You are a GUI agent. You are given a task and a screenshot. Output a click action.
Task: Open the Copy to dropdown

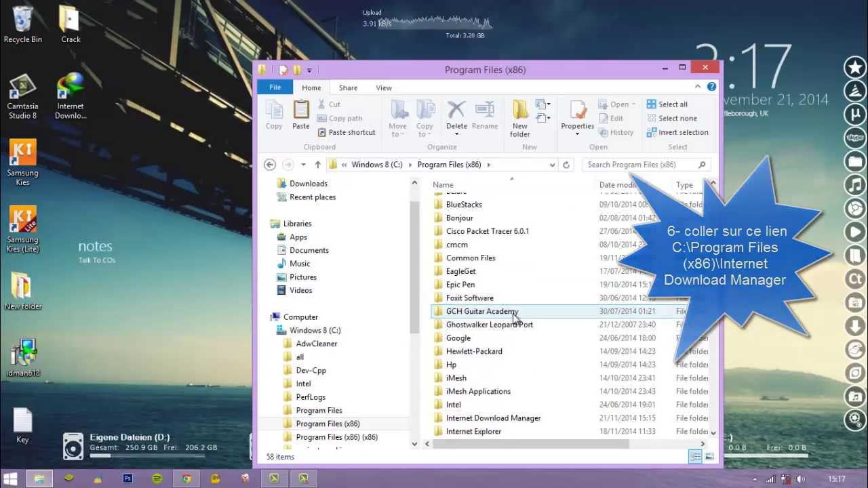pos(425,119)
